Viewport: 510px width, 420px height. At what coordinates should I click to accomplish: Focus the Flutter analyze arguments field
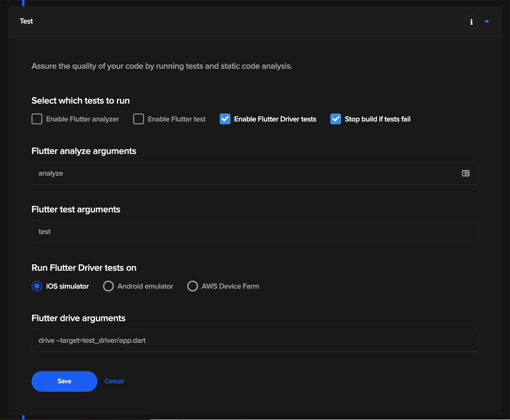255,173
